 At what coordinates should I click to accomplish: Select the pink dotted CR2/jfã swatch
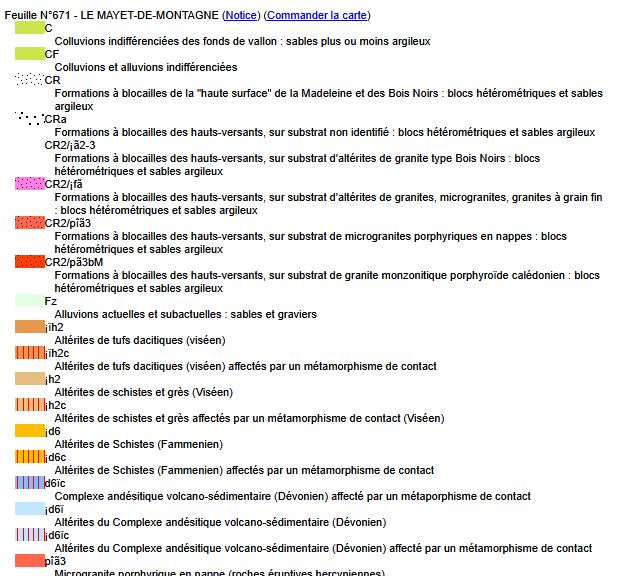(x=29, y=184)
